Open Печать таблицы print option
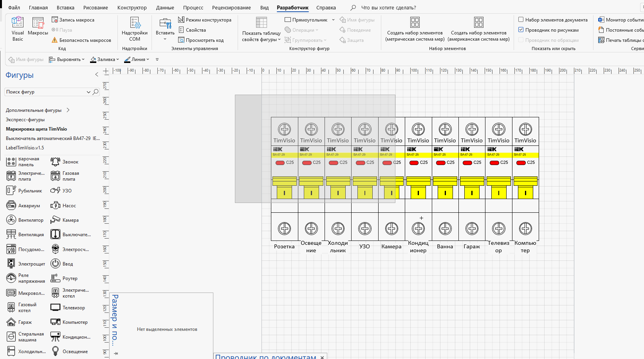This screenshot has height=359, width=644. [x=621, y=40]
